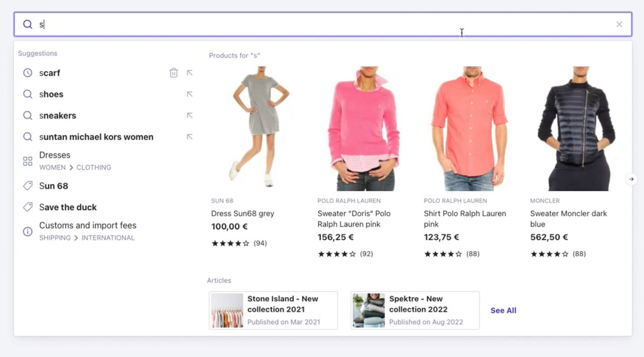The width and height of the screenshot is (644, 357).
Task: Open the 'Spektre - New collection 2022' article
Action: click(415, 310)
